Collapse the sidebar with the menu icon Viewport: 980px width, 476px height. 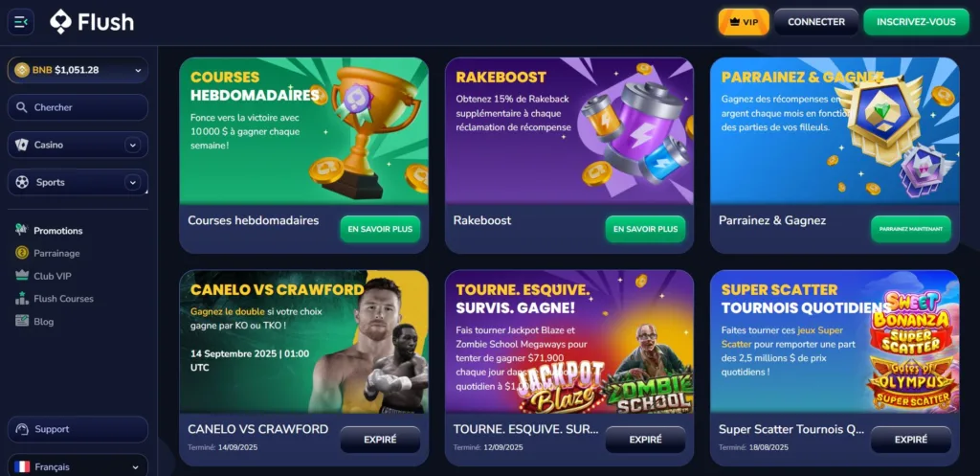point(21,22)
